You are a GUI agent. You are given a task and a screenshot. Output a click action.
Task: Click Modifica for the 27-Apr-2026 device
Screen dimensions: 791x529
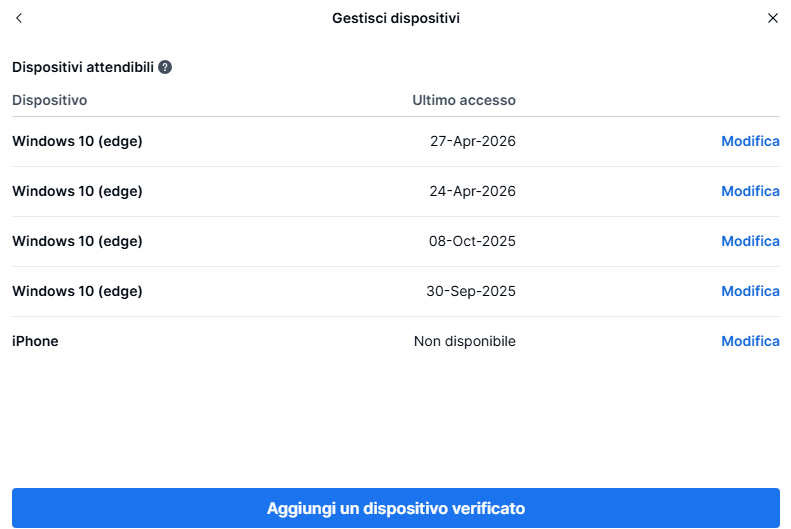pos(750,141)
